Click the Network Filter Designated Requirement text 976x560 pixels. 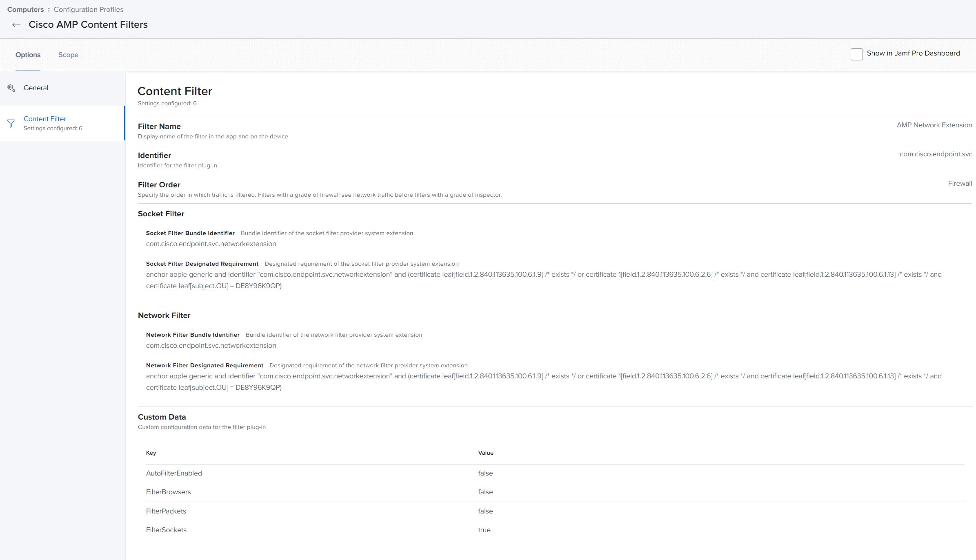tap(544, 382)
